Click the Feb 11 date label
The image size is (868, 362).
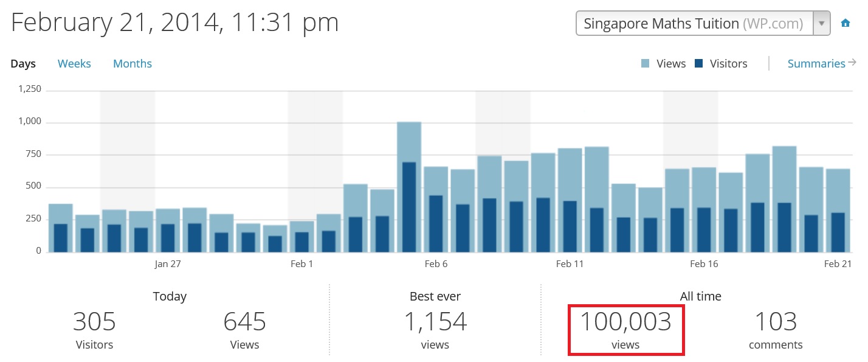click(x=570, y=264)
